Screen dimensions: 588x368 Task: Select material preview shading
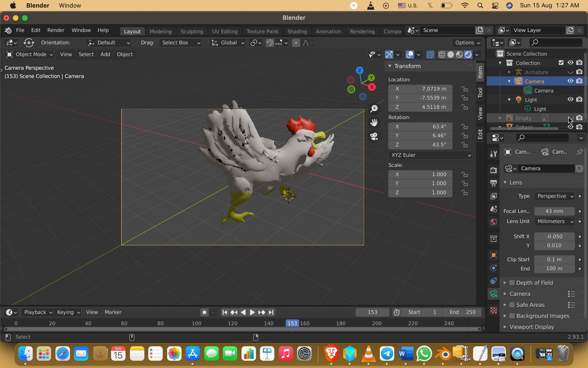coord(459,55)
